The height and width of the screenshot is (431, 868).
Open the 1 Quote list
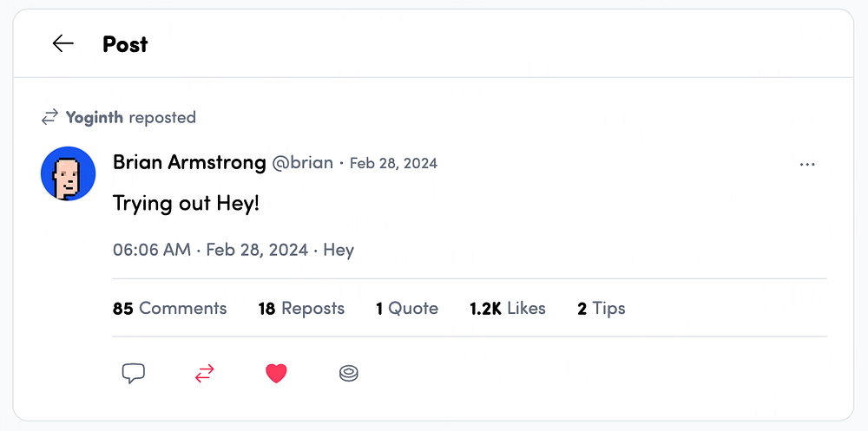pyautogui.click(x=406, y=308)
